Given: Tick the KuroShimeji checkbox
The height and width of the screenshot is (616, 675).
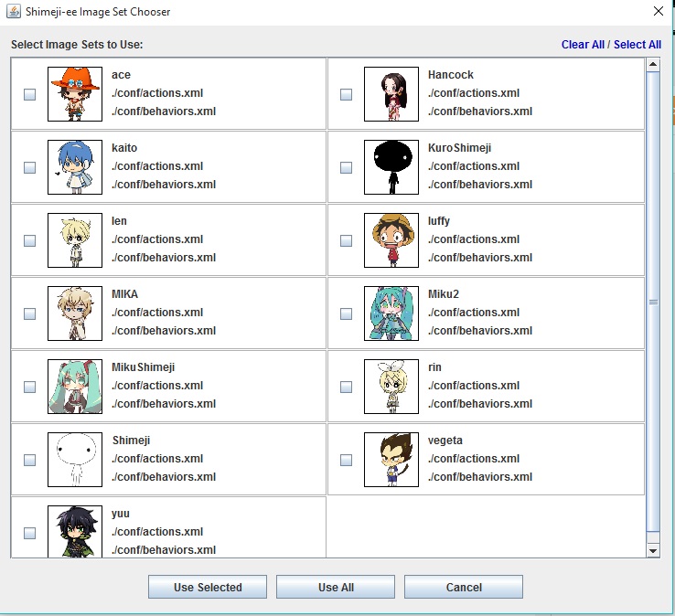Looking at the screenshot, I should click(x=346, y=167).
